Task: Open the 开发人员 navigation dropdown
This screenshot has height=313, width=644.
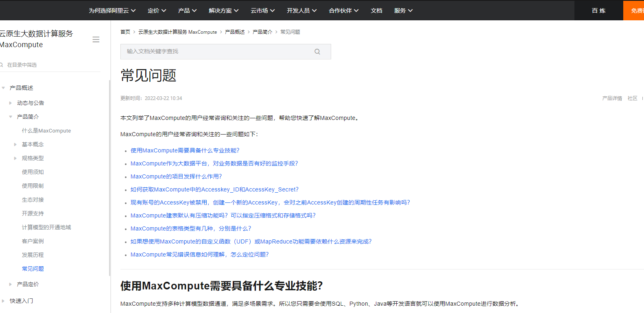Action: (302, 11)
